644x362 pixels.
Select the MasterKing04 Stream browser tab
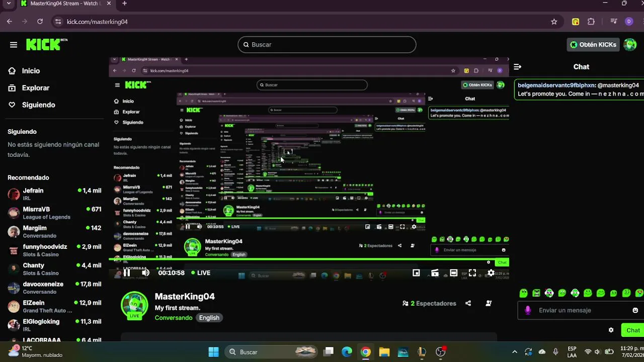(65, 4)
